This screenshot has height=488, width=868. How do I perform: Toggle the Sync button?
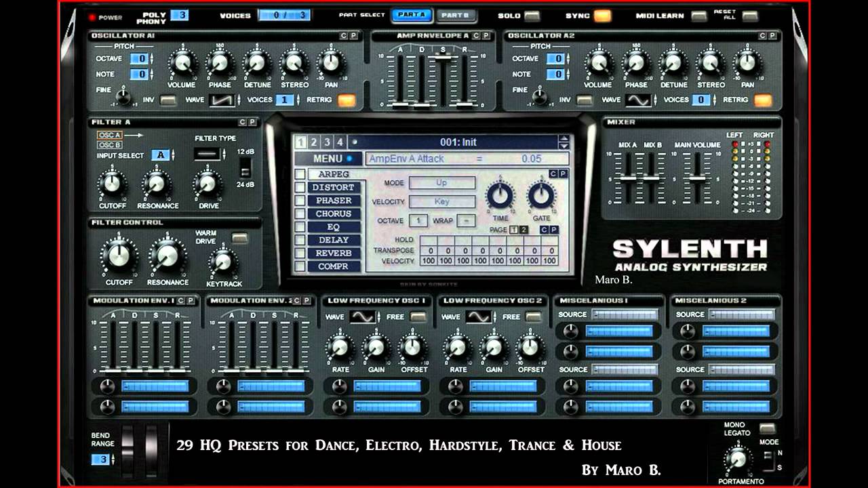[603, 16]
